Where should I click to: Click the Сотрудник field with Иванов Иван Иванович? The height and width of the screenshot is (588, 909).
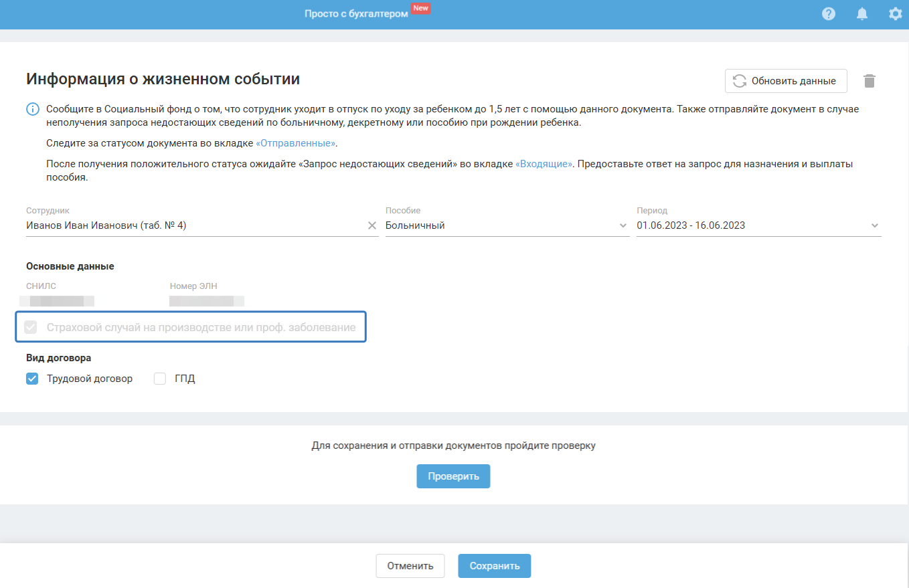(x=202, y=225)
